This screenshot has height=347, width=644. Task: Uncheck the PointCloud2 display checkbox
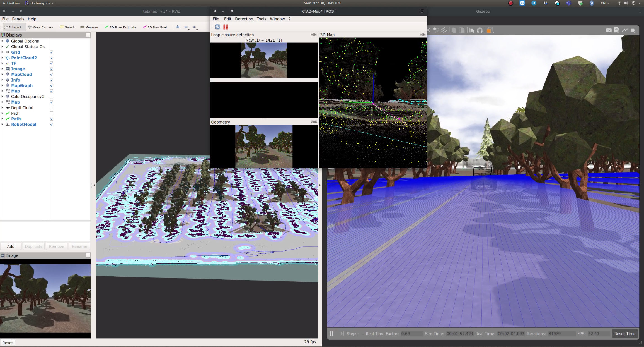point(51,58)
